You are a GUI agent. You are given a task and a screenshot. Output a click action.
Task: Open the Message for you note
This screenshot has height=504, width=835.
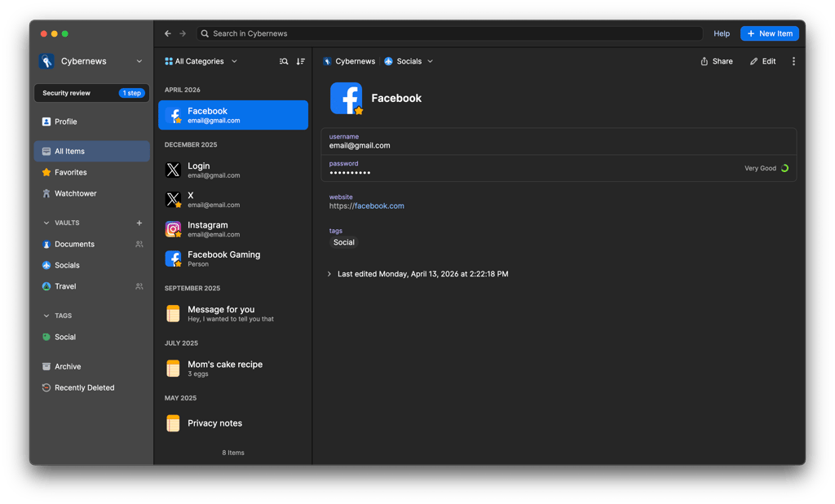[x=233, y=313]
